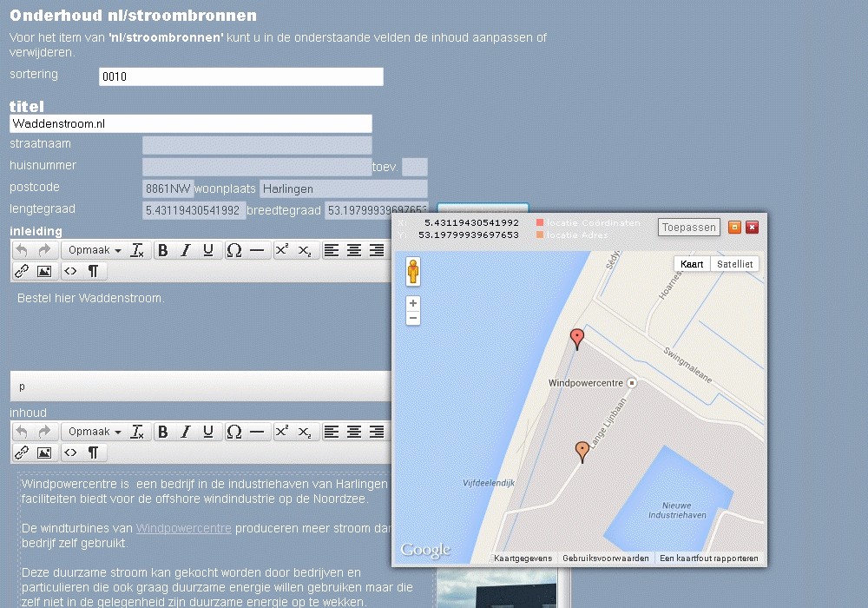This screenshot has width=868, height=608.
Task: Click the postcode field 8861NW
Action: (x=168, y=188)
